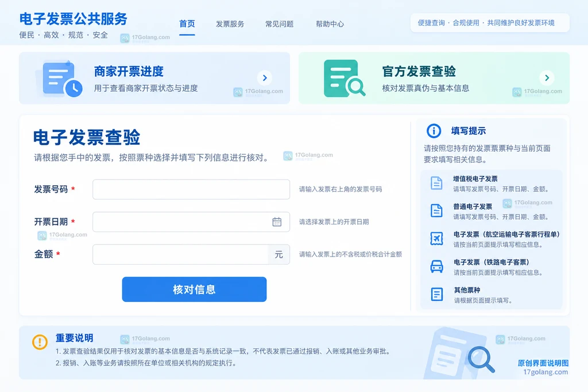
Task: Click the 电子发票公共服务 site title
Action: (x=73, y=19)
